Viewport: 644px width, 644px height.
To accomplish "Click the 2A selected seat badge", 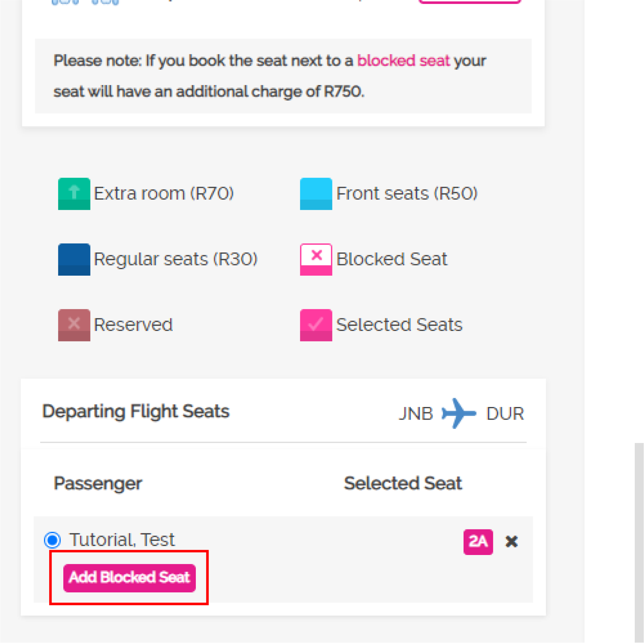I will pyautogui.click(x=478, y=542).
